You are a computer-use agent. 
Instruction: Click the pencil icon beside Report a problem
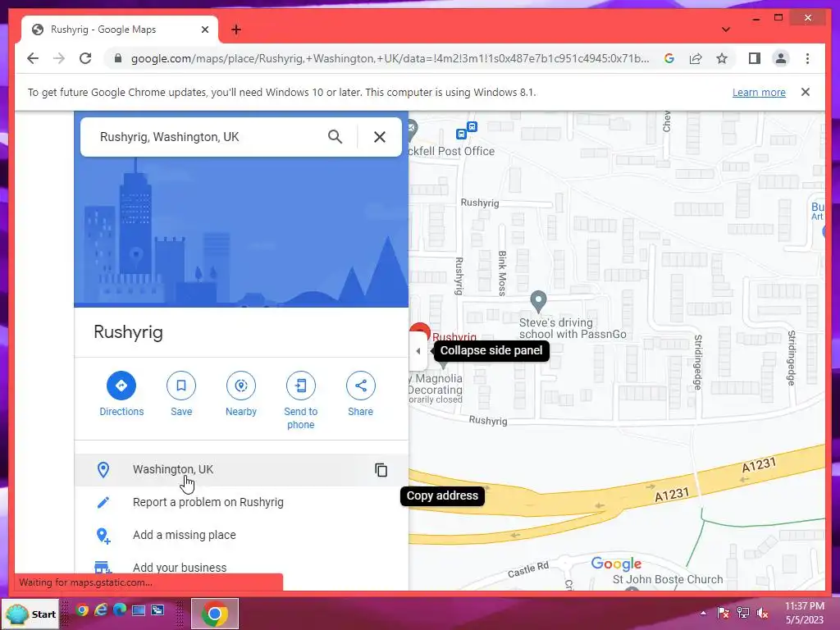pyautogui.click(x=103, y=503)
